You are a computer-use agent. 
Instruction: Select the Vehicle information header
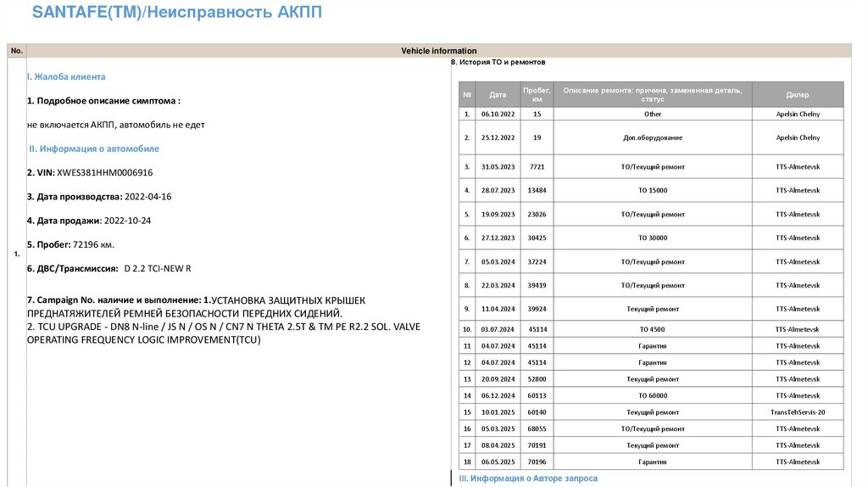pyautogui.click(x=439, y=50)
